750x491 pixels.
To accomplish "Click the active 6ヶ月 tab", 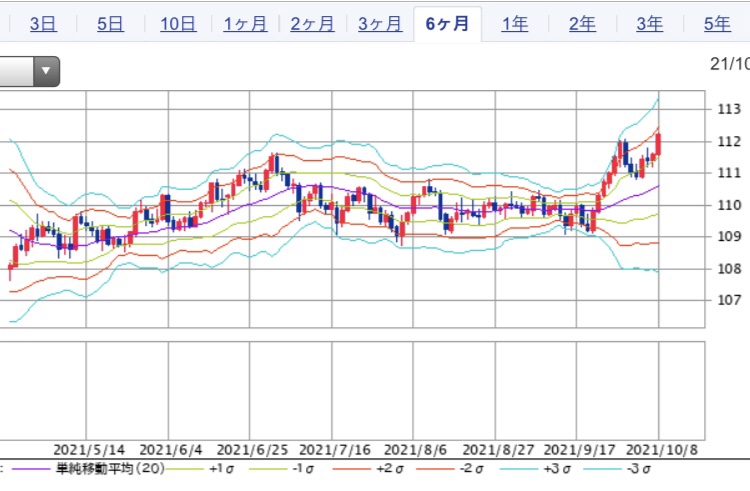I will (x=447, y=24).
